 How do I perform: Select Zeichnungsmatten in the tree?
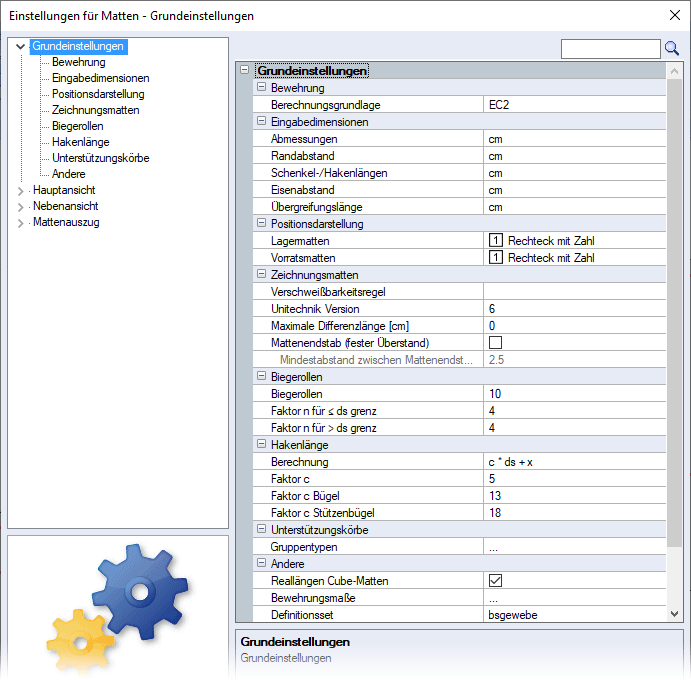pyautogui.click(x=95, y=110)
